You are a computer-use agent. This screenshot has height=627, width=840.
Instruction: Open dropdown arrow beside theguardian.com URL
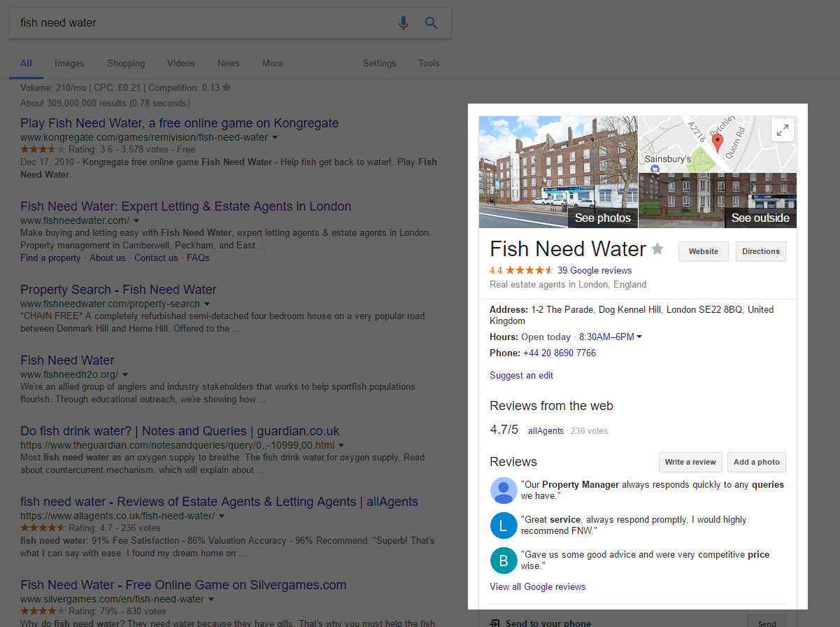(x=341, y=445)
